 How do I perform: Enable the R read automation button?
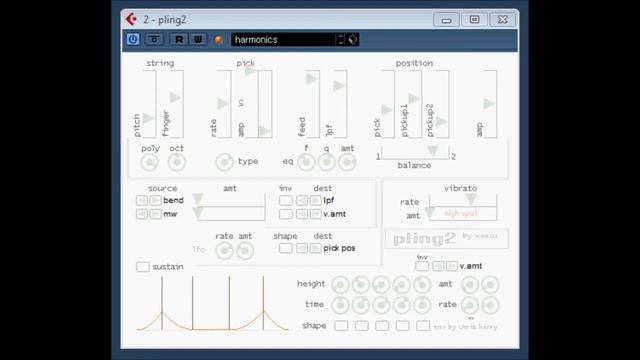coord(179,40)
